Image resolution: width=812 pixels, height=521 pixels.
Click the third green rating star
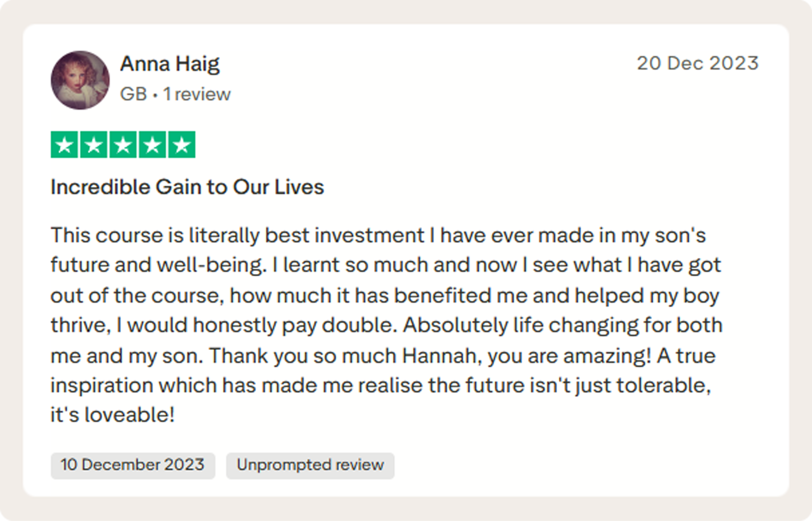pos(123,145)
